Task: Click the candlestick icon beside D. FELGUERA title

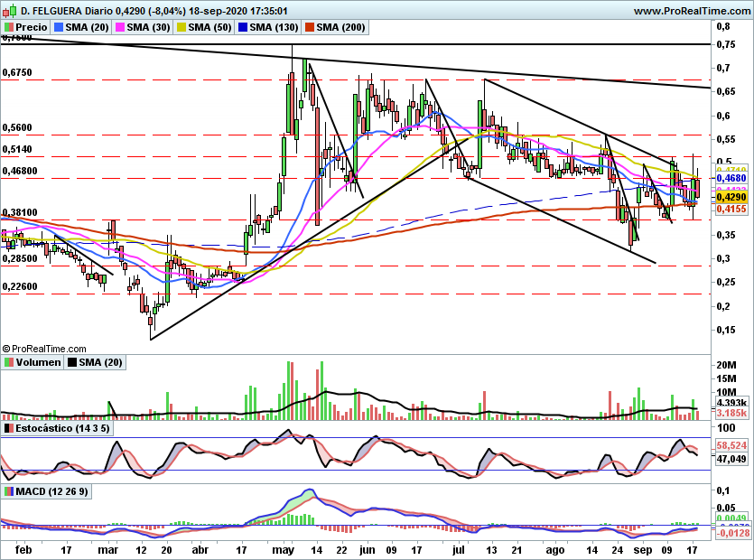Action: 9,10
